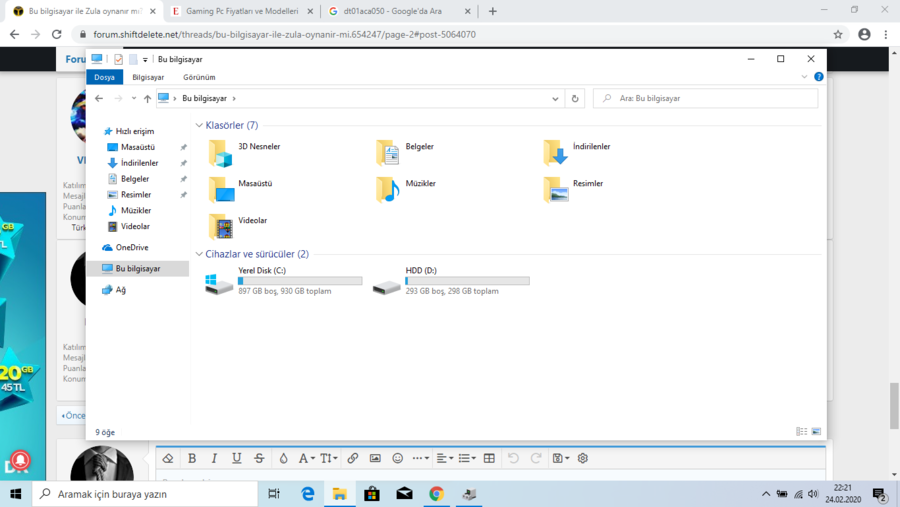The image size is (900, 507).
Task: Select Ağ in navigation pane
Action: click(120, 290)
